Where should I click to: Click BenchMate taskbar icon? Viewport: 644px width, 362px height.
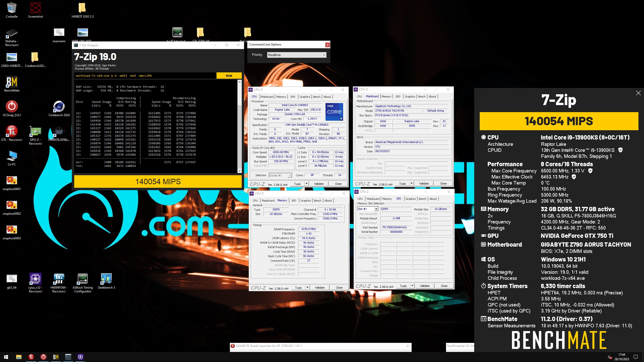pos(56,357)
